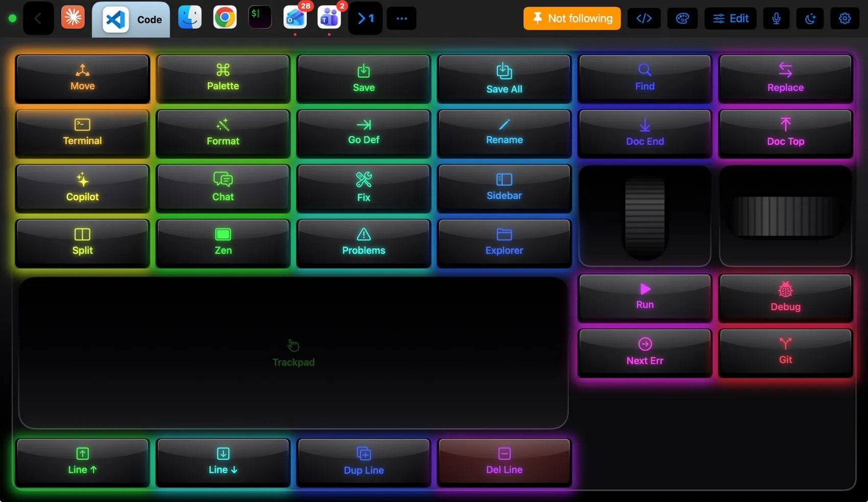
Task: Jump to Doc End
Action: click(x=645, y=133)
